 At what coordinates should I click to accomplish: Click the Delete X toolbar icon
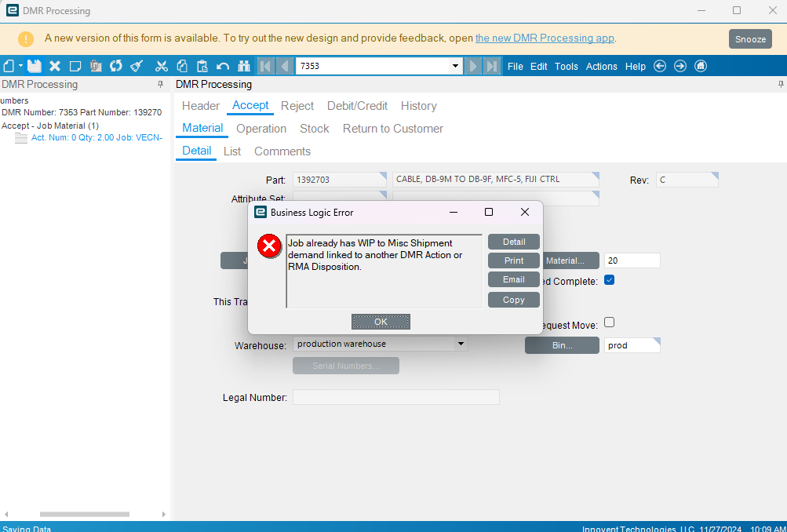[55, 66]
